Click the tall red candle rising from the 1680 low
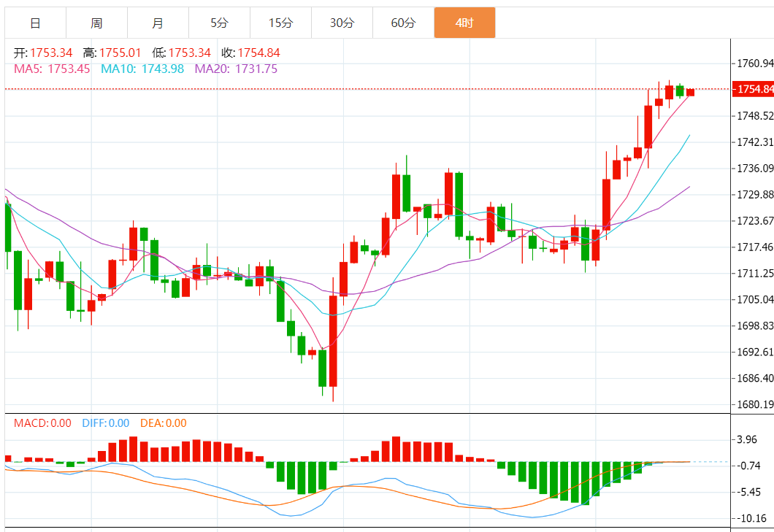The image size is (774, 532). [x=333, y=341]
